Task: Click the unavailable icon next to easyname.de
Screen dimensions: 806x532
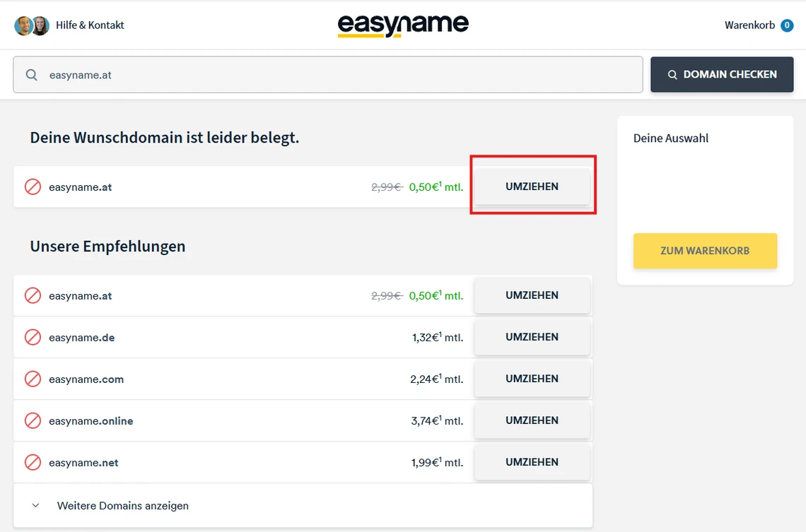Action: pyautogui.click(x=33, y=337)
